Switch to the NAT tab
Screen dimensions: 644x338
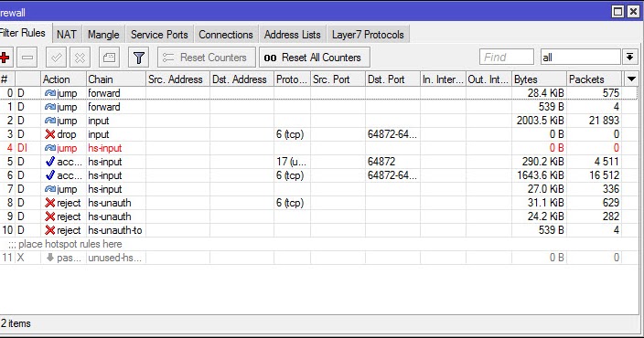(x=67, y=35)
